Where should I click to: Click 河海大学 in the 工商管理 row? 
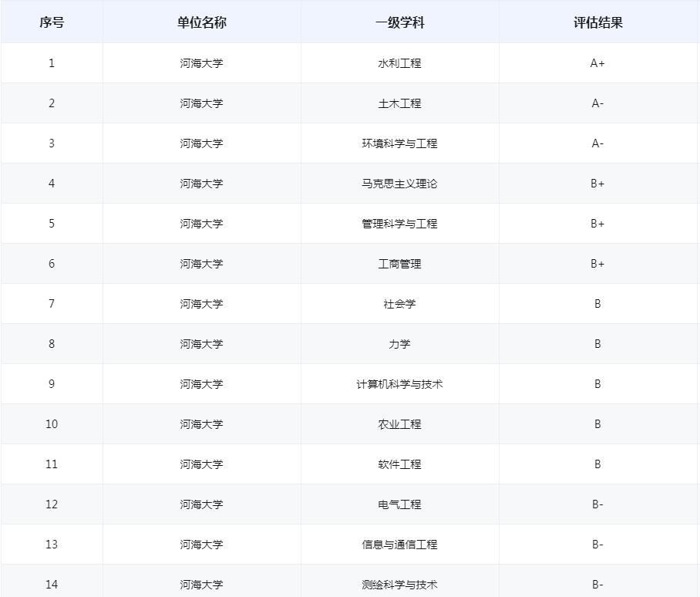[x=201, y=264]
